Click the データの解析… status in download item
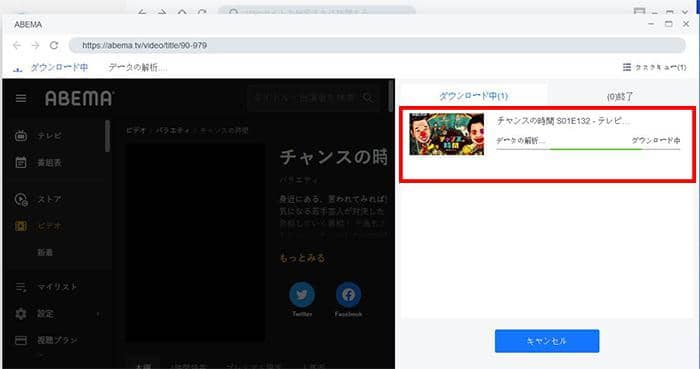Viewport: 700px width, 369px height. click(521, 141)
